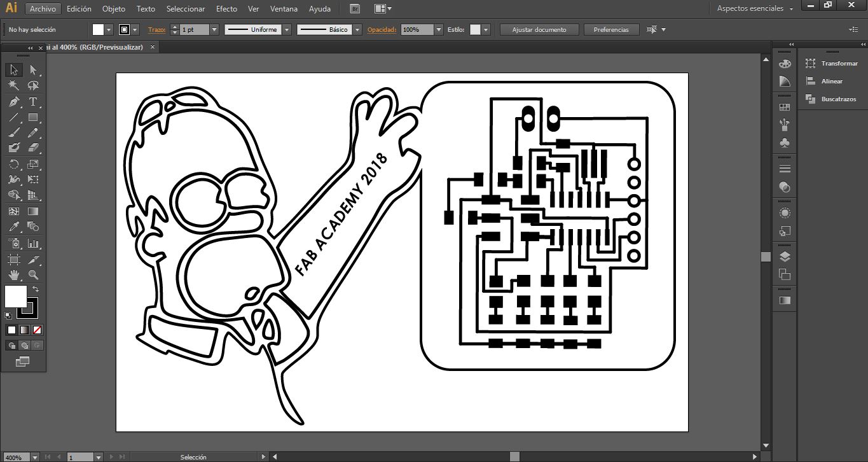The image size is (868, 462).
Task: Open the arrange documents dropdown
Action: [x=383, y=9]
